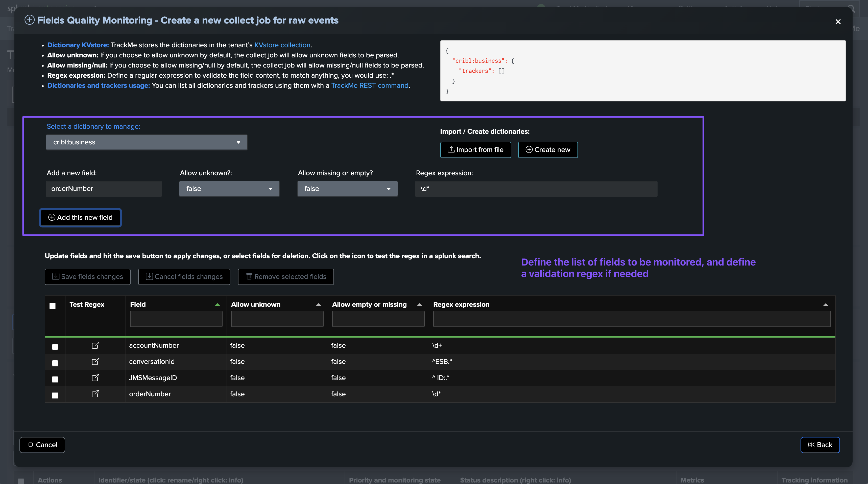Click the Test Regex column header
Image resolution: width=868 pixels, height=484 pixels.
(x=87, y=304)
